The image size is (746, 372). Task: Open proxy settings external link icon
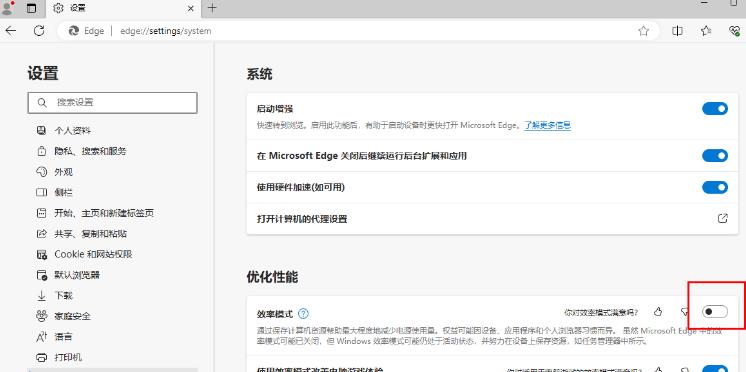(x=722, y=219)
